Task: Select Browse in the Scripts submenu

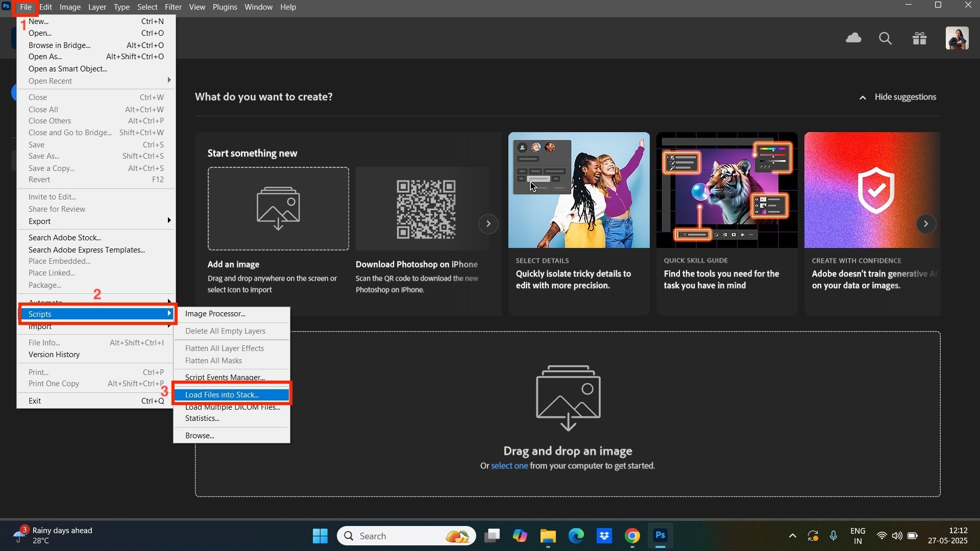Action: pyautogui.click(x=232, y=436)
